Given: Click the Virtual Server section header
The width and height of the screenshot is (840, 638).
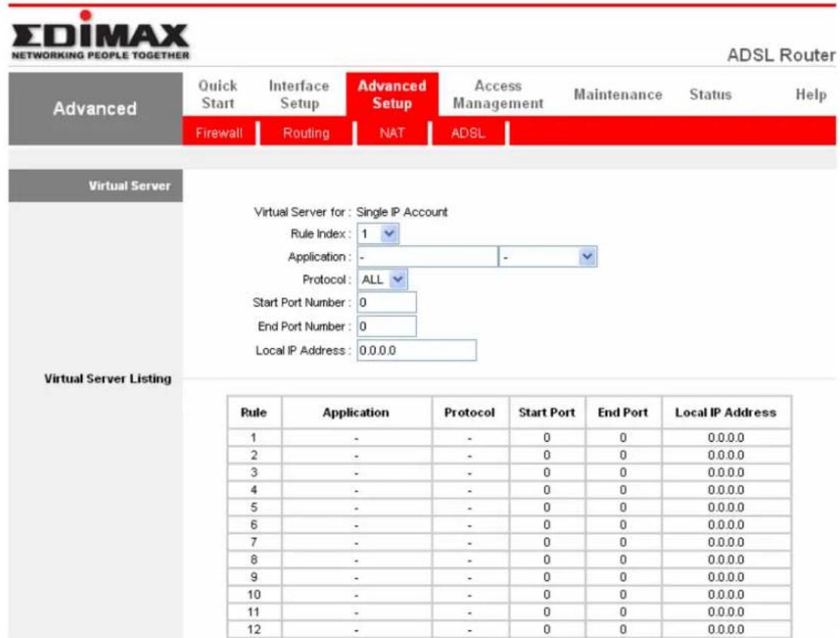Looking at the screenshot, I should click(95, 186).
